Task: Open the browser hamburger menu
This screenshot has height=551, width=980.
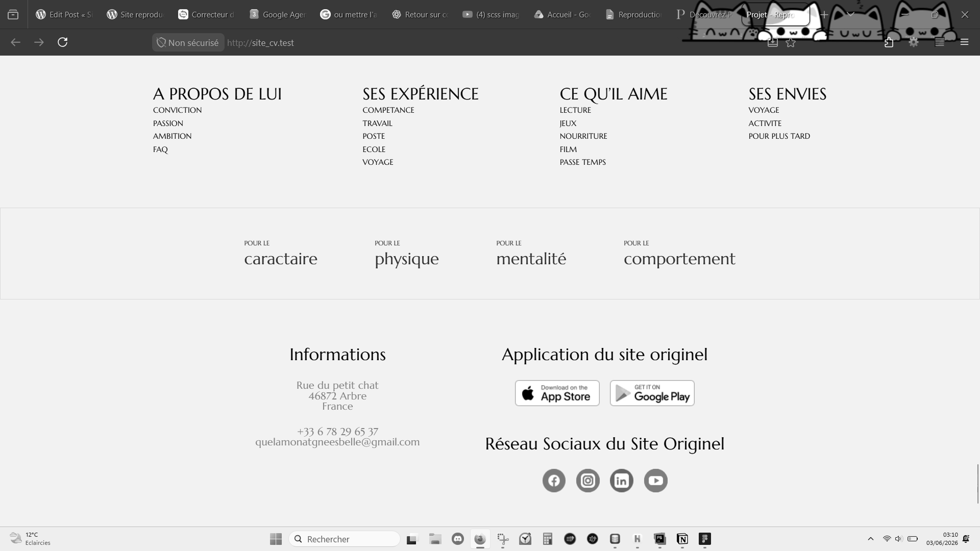Action: [x=964, y=42]
